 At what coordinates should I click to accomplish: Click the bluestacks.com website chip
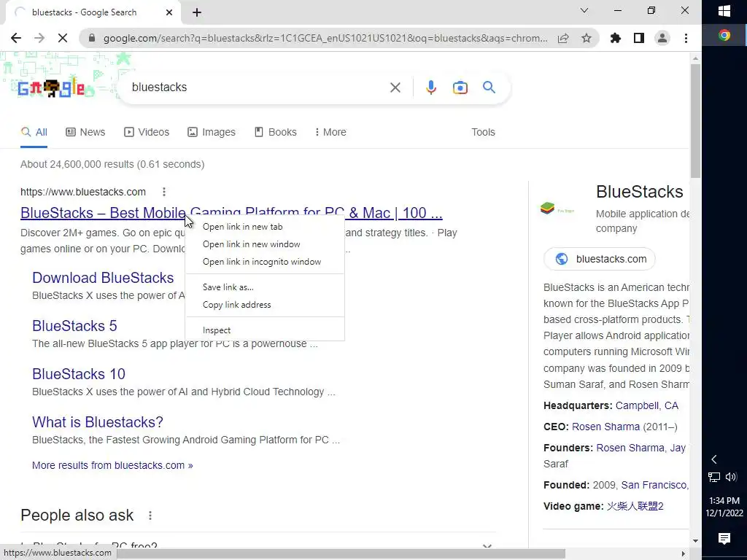coord(600,259)
